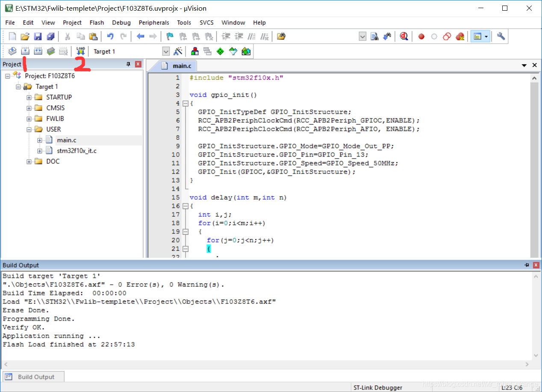The width and height of the screenshot is (542, 392).
Task: Insert a bookmark with the blue flag icon
Action: point(170,37)
